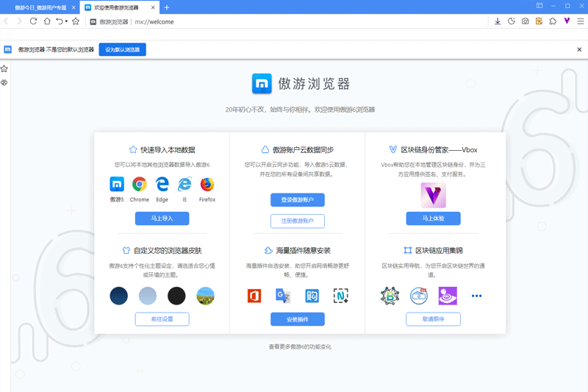This screenshot has width=588, height=392.
Task: Click the back navigation arrow
Action: click(6, 21)
